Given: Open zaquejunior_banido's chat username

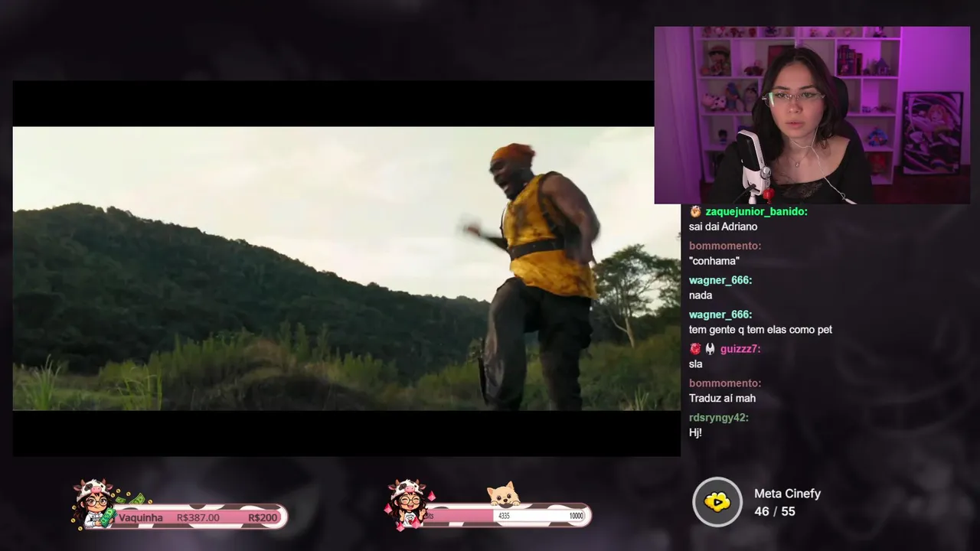Looking at the screenshot, I should click(x=756, y=211).
